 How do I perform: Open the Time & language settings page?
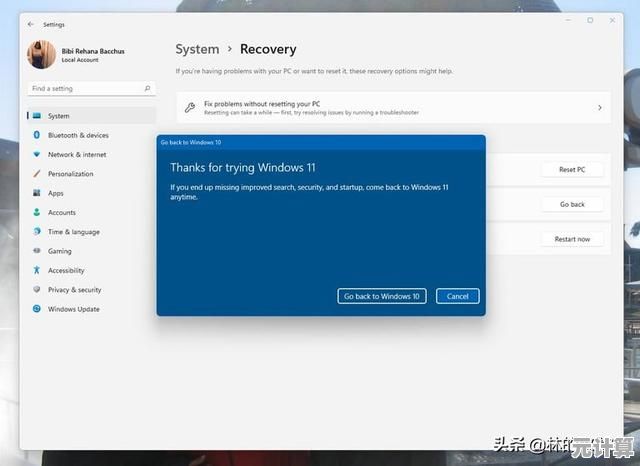[x=73, y=232]
